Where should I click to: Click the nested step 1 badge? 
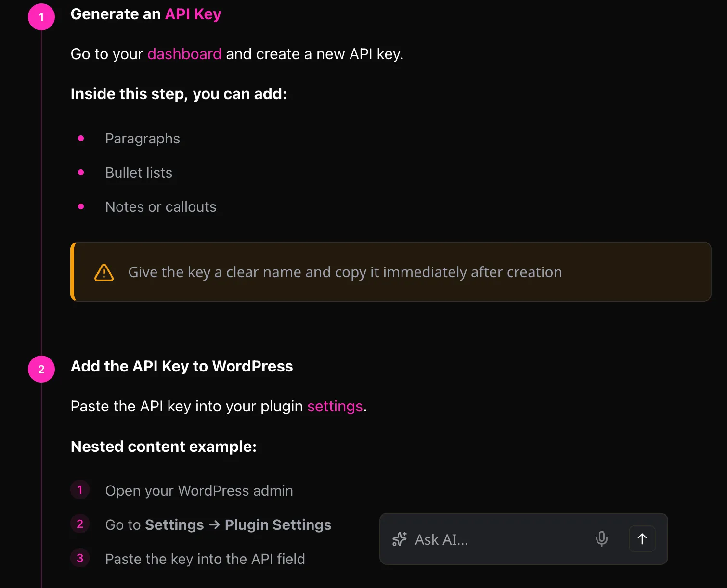tap(80, 489)
